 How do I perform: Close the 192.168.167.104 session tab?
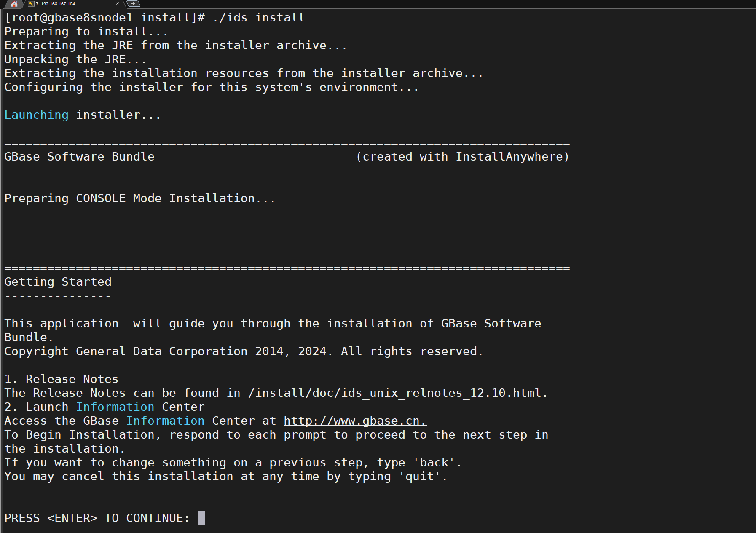[x=117, y=4]
